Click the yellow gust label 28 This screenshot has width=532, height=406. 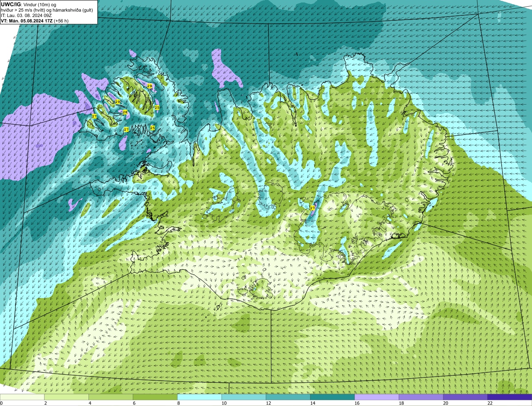(125, 112)
